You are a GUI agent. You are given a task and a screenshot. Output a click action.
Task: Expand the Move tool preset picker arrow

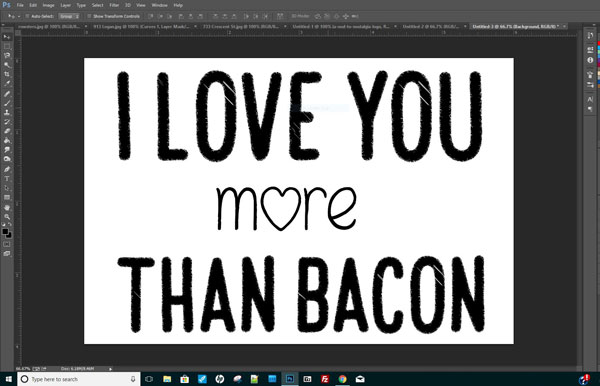(x=19, y=16)
